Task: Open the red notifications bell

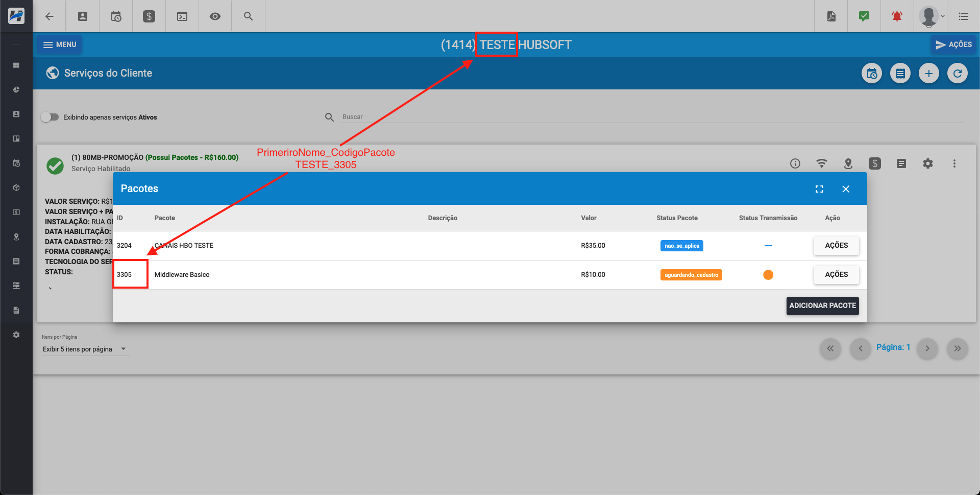Action: pos(897,16)
